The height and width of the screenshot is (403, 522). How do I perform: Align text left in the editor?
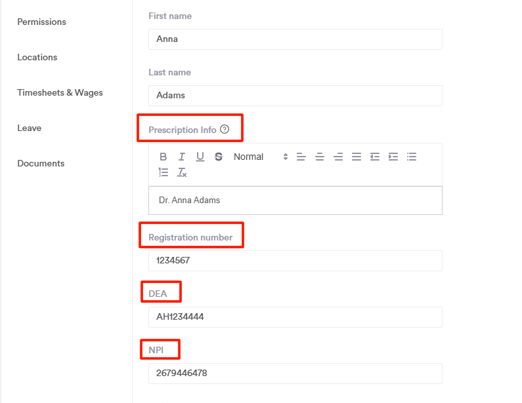[x=301, y=157]
